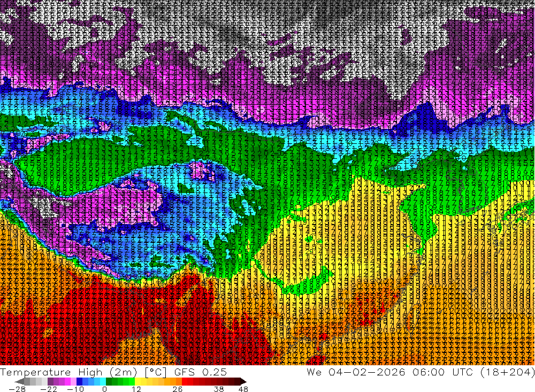The width and height of the screenshot is (535, 392).
Task: Click the cyan legend swatch before 0
Action: [x=103, y=381]
